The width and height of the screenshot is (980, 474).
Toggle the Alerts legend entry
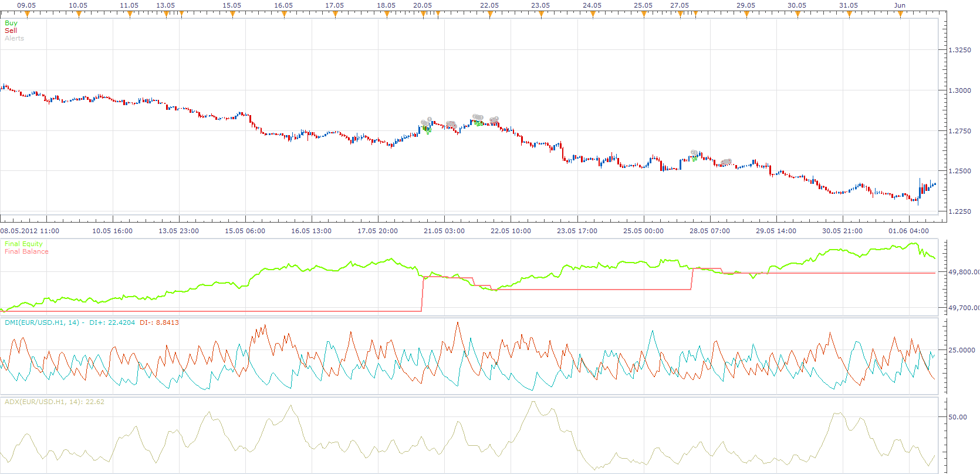[14, 38]
